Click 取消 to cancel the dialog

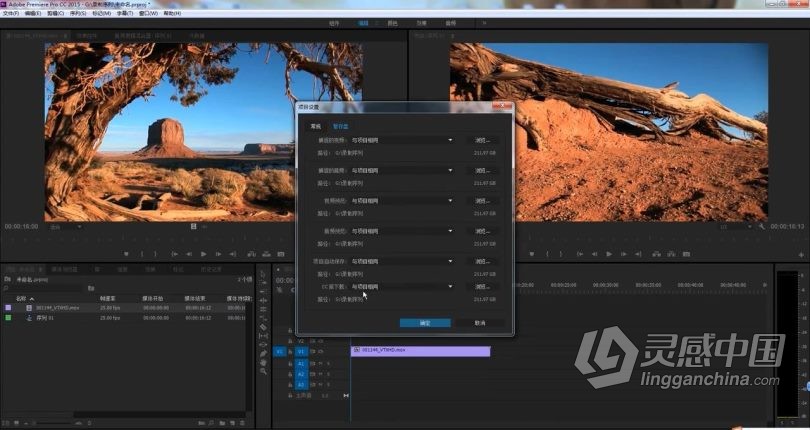click(480, 323)
